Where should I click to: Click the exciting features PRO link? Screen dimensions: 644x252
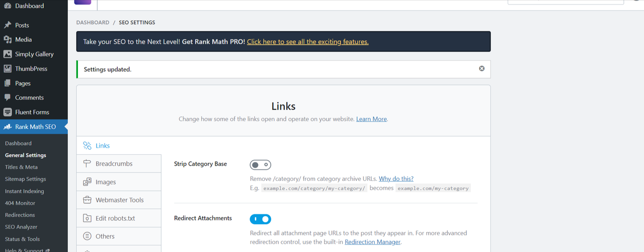coord(307,41)
